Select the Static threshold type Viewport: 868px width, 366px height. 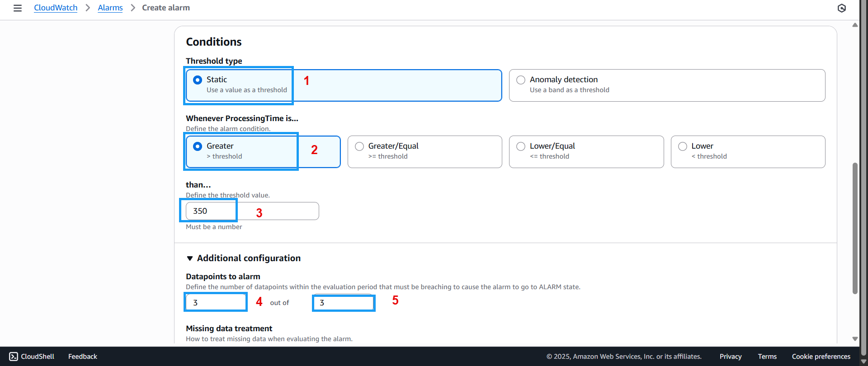[x=198, y=80]
